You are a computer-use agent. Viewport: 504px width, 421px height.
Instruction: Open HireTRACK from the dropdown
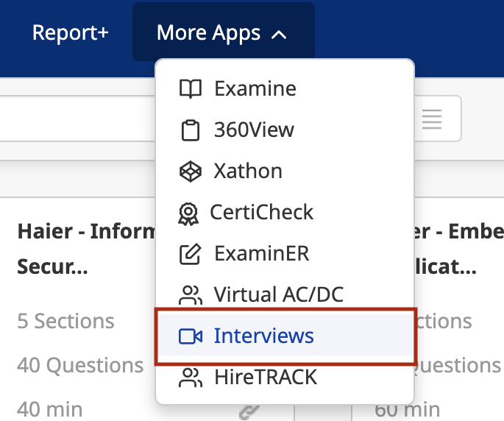[285, 377]
